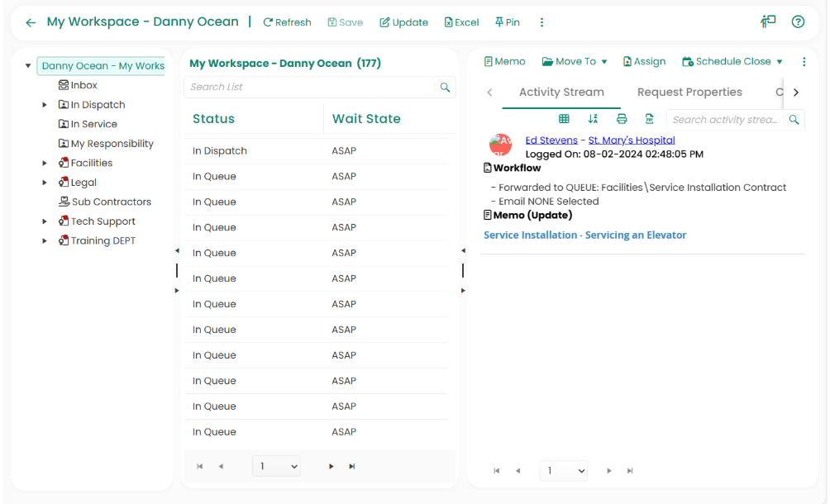
Task: Expand the Tech Support tree node
Action: pyautogui.click(x=45, y=221)
